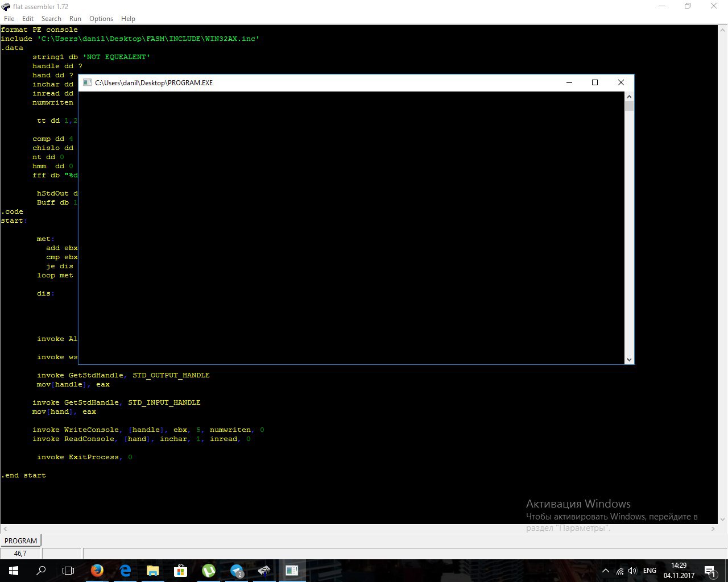Click the PROGRAM.EXE console window icon
The width and height of the screenshot is (728, 582).
[87, 82]
